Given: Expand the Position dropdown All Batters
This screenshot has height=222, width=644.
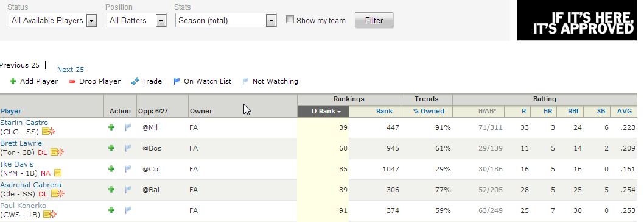Looking at the screenshot, I should (x=136, y=20).
